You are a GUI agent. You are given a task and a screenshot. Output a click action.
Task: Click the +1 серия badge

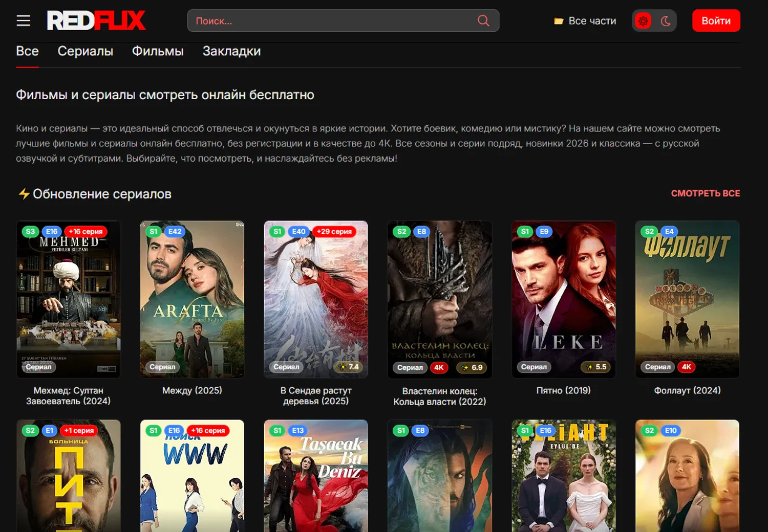(79, 431)
